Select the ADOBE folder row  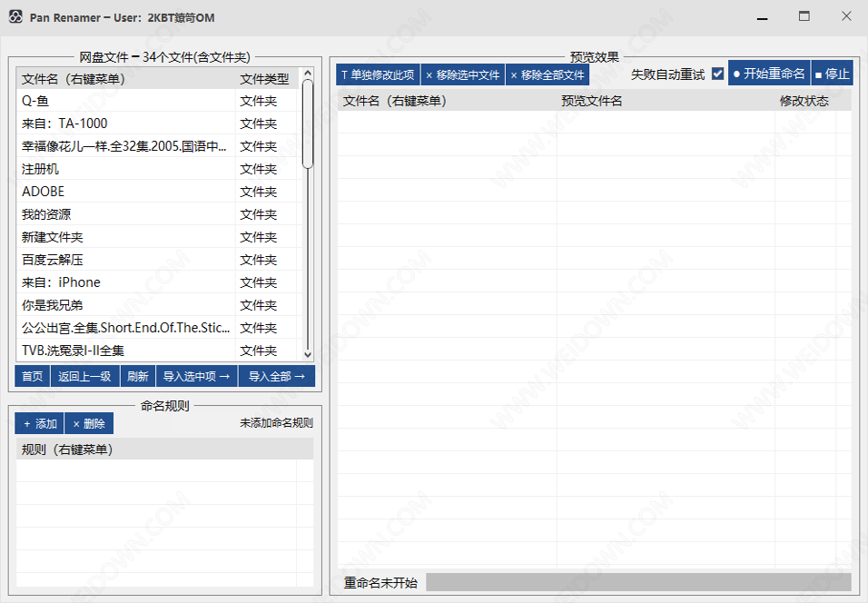pos(157,192)
